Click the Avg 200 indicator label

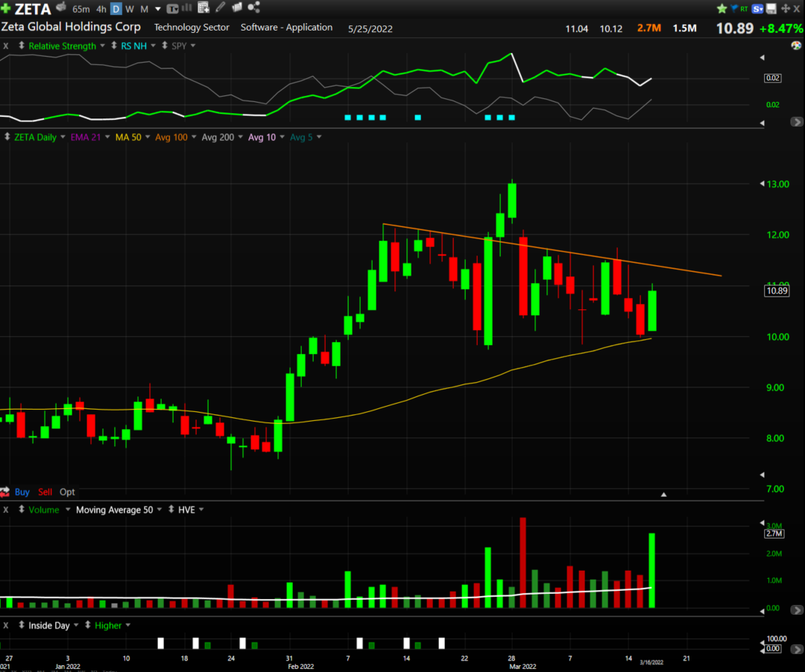click(218, 137)
